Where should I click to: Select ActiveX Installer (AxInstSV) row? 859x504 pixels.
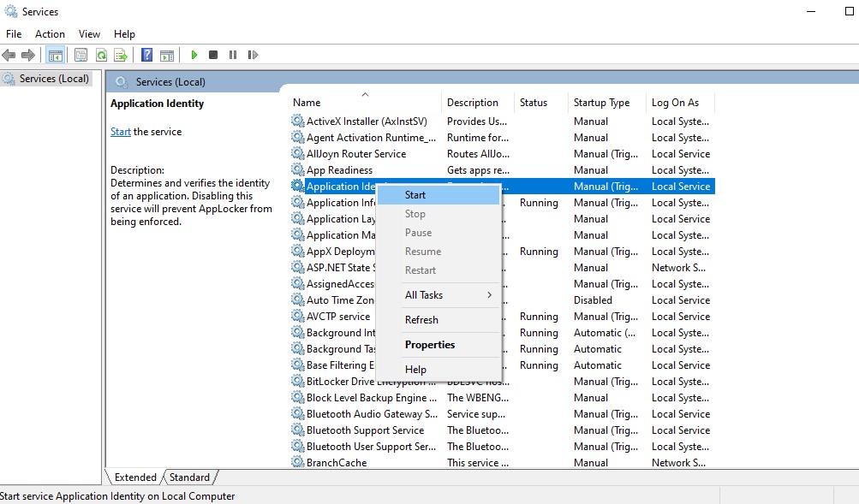503,122
